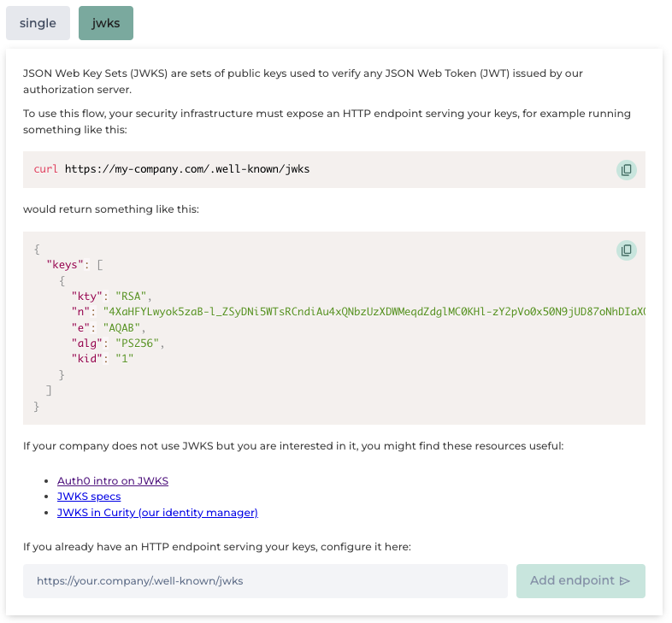Image resolution: width=672 pixels, height=623 pixels.
Task: Click the "kid" key in JSON example
Action: tap(86, 358)
